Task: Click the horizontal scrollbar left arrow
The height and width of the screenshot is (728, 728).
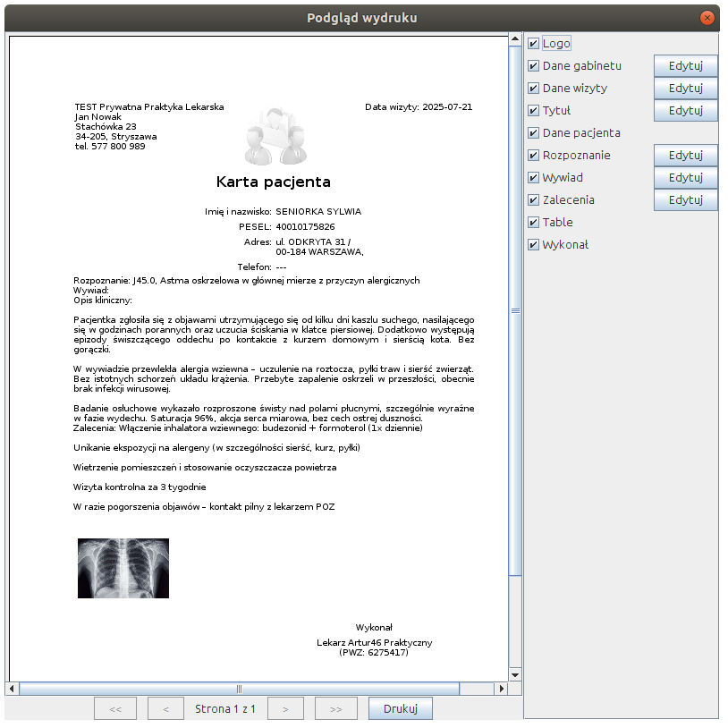Action: [13, 689]
